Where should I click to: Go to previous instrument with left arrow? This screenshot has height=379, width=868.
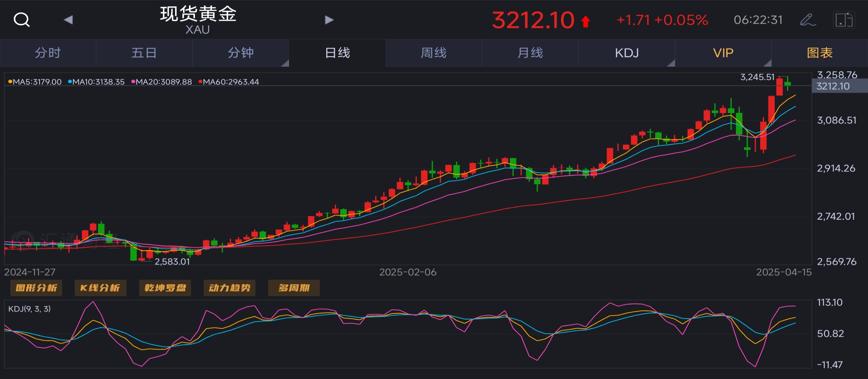point(68,20)
